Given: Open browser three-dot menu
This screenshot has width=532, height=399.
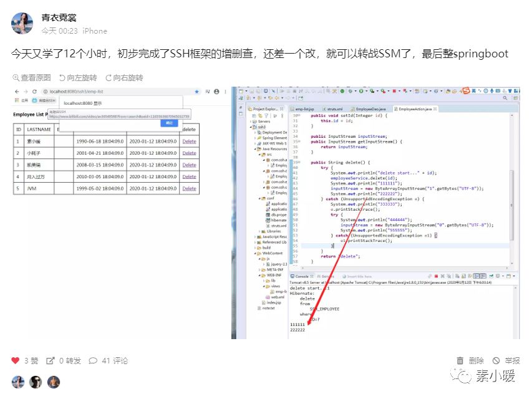Looking at the screenshot, I should point(225,92).
